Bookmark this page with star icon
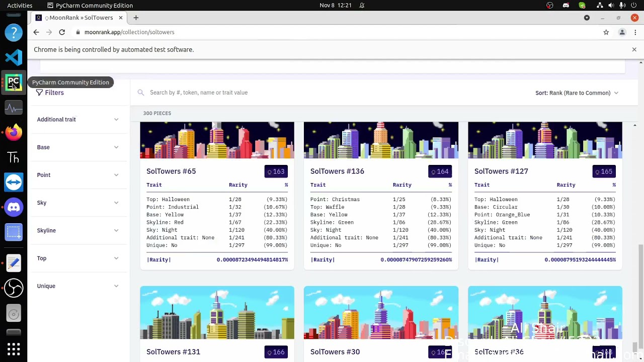 pos(606,32)
